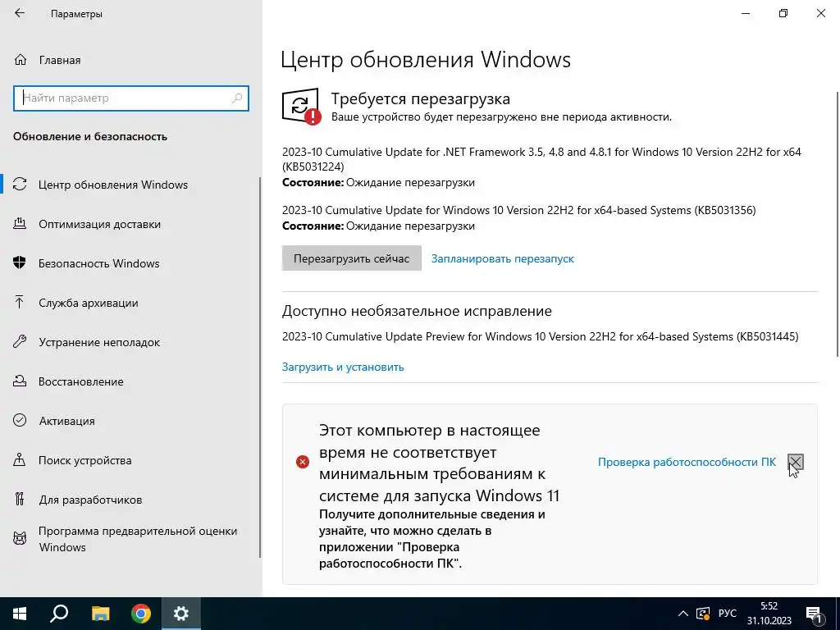Open taskbar search magnifier
Image resolution: width=840 pixels, height=630 pixels.
pyautogui.click(x=59, y=614)
